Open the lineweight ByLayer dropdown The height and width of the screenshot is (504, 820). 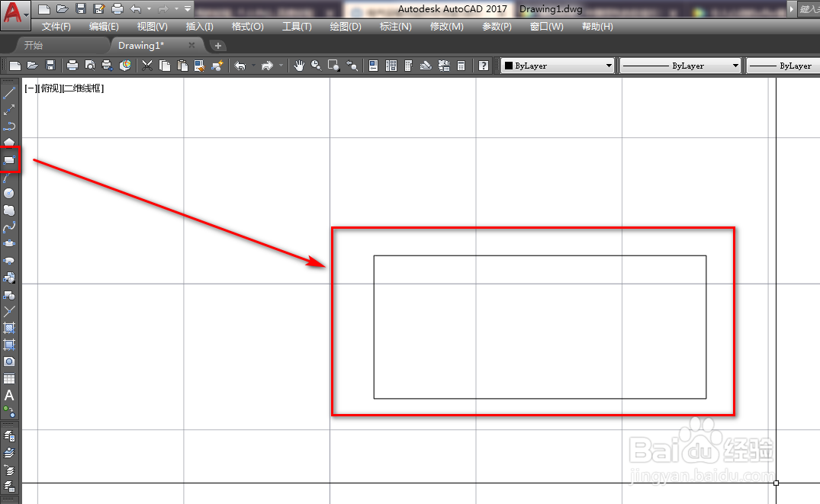click(783, 66)
